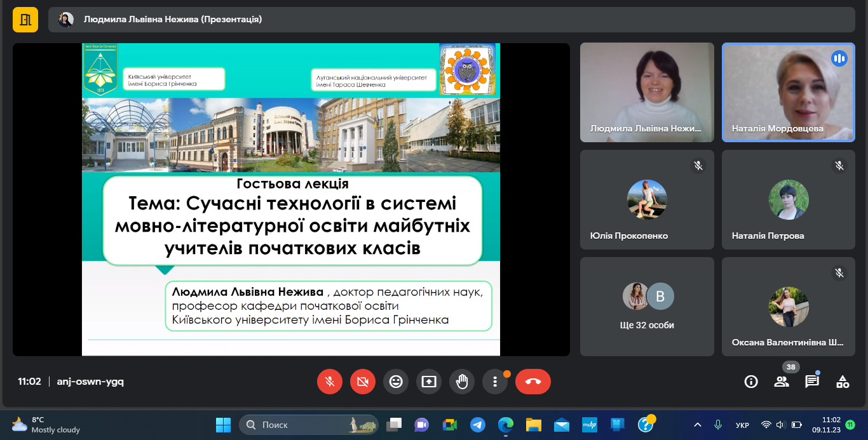Show the participants people panel
The image size is (868, 440).
pos(782,382)
